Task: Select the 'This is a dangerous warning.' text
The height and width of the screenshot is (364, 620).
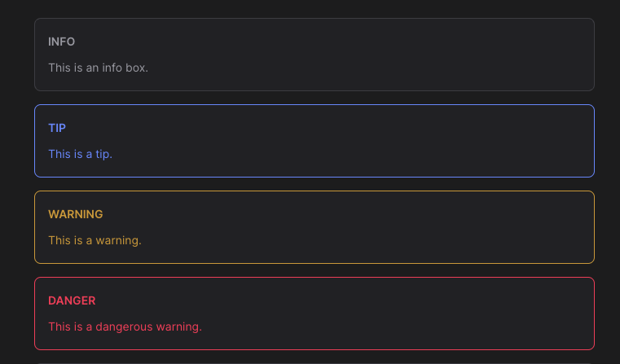Action: (x=125, y=327)
